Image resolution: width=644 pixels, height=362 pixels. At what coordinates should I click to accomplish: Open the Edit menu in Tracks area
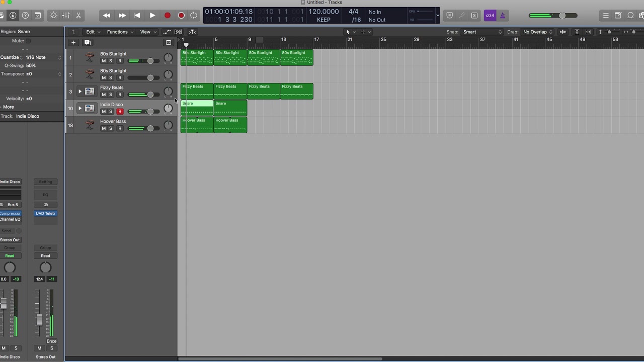(93, 32)
